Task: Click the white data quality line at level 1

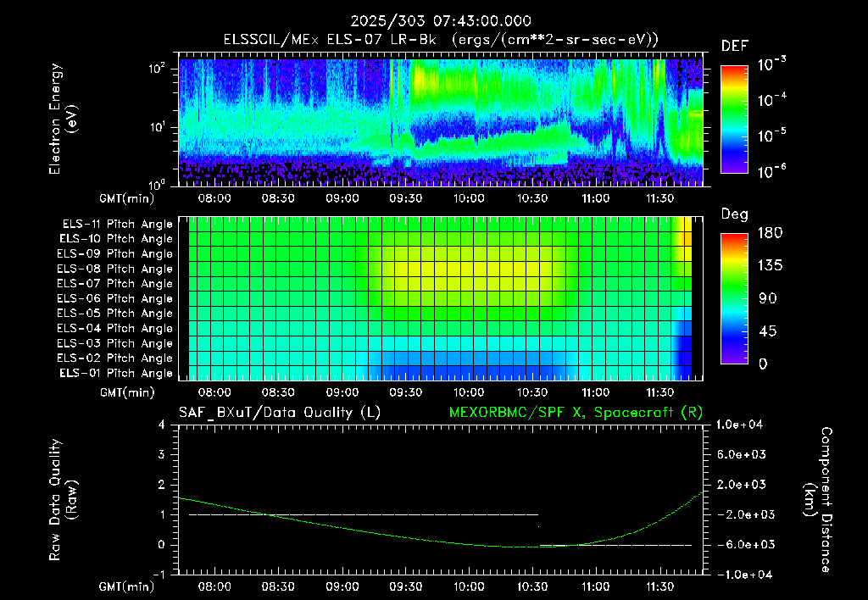Action: click(x=364, y=514)
